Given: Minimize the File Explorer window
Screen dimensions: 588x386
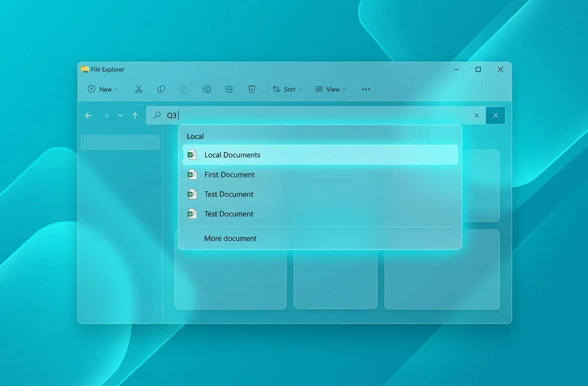Looking at the screenshot, I should click(x=456, y=69).
